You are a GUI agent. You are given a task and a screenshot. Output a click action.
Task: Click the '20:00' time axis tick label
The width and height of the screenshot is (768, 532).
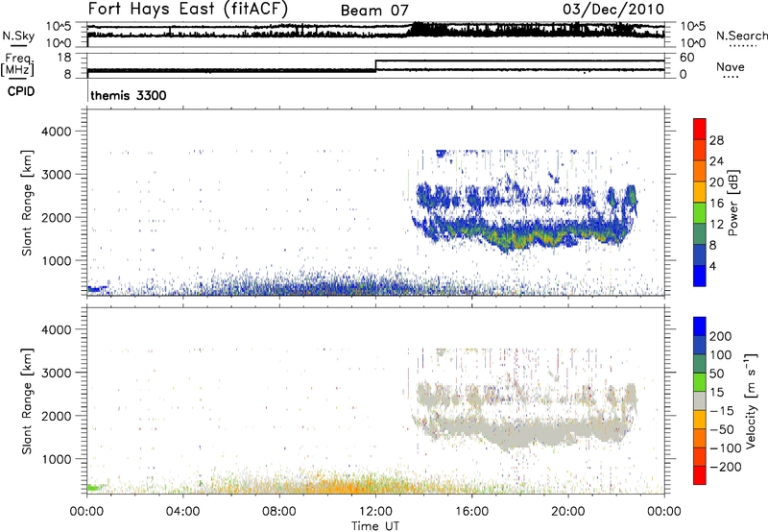[568, 512]
